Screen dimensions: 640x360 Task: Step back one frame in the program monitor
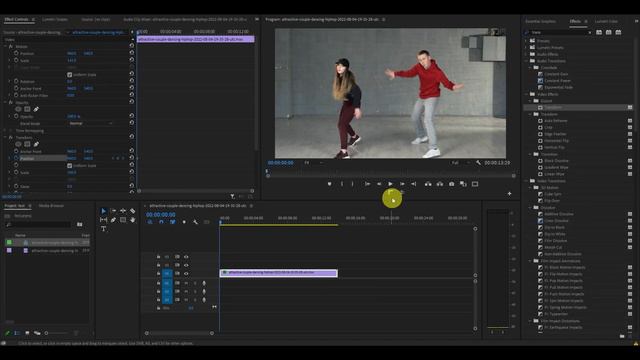tap(379, 184)
